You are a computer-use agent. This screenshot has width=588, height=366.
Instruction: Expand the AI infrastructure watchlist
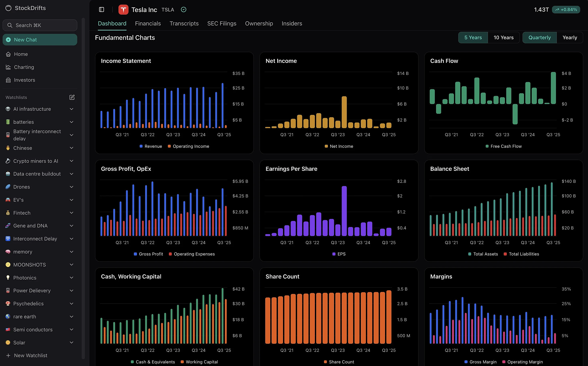click(71, 109)
